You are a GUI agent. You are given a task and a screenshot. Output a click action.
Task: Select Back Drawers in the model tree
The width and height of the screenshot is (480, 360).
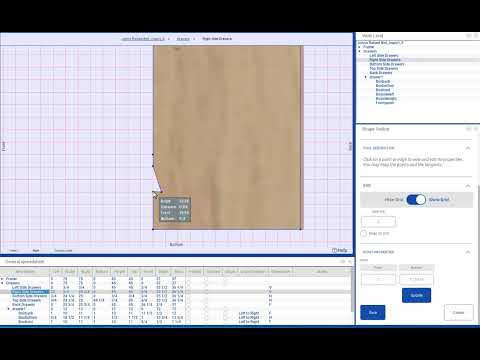[x=381, y=73]
